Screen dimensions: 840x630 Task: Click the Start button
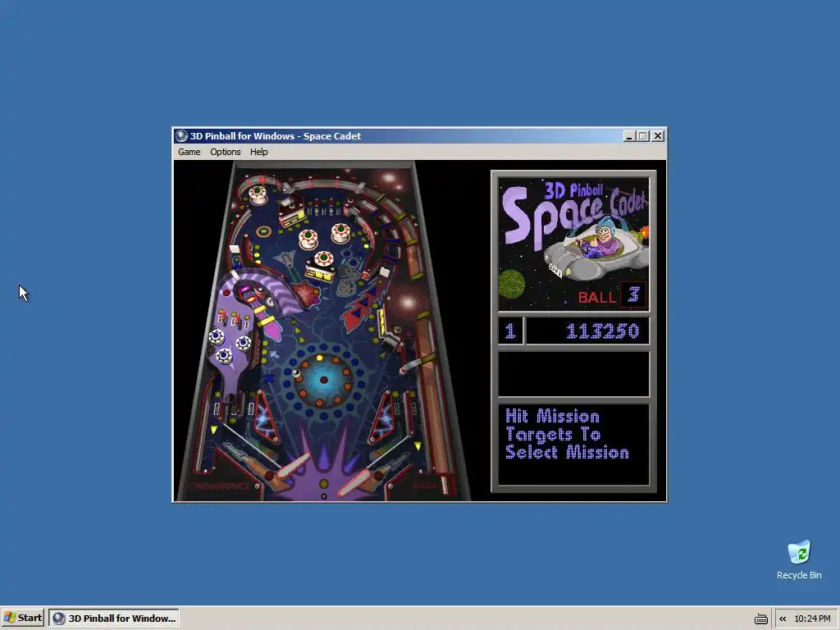pos(23,618)
